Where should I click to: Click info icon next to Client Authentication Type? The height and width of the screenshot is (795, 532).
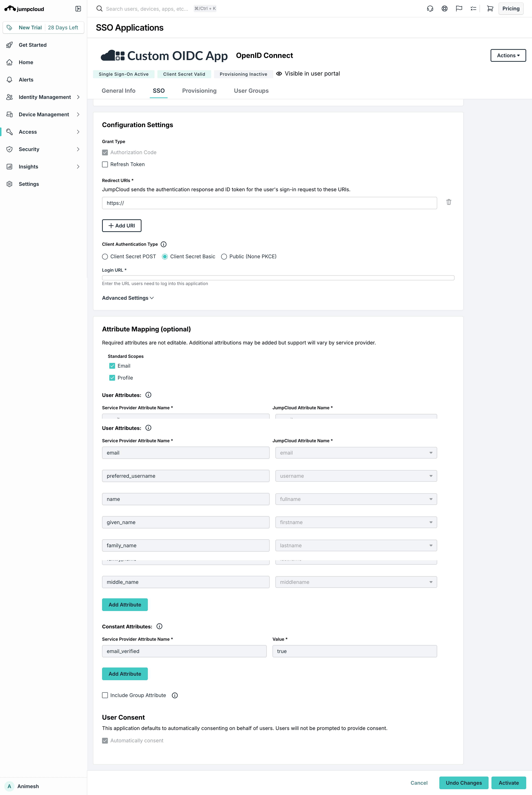[164, 244]
